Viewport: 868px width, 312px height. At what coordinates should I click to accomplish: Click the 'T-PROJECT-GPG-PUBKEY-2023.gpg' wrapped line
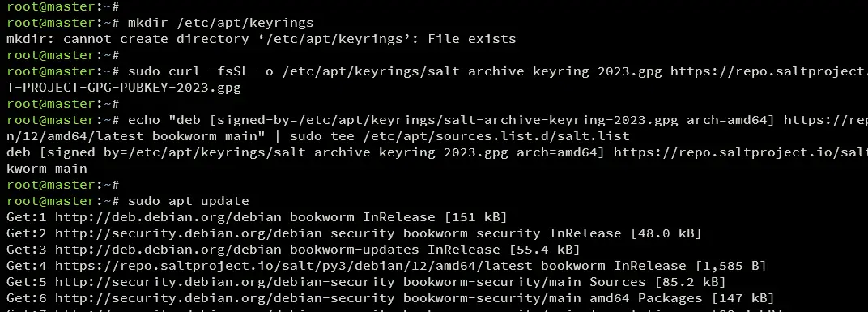point(124,88)
